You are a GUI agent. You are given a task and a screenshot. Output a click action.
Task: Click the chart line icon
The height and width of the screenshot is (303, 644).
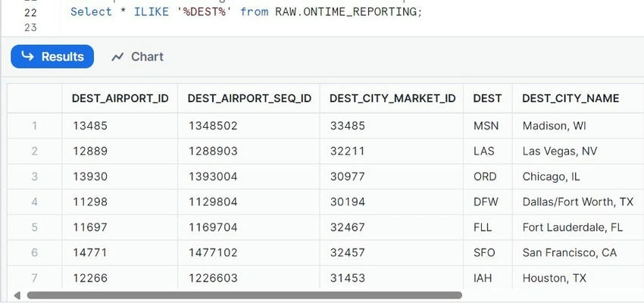(x=117, y=57)
